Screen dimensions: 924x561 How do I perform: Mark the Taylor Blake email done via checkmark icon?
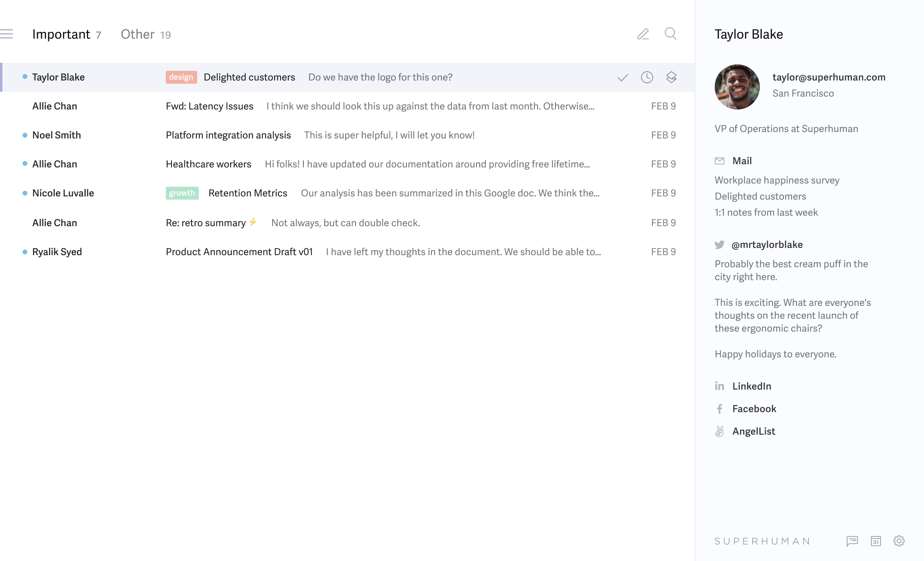(622, 77)
